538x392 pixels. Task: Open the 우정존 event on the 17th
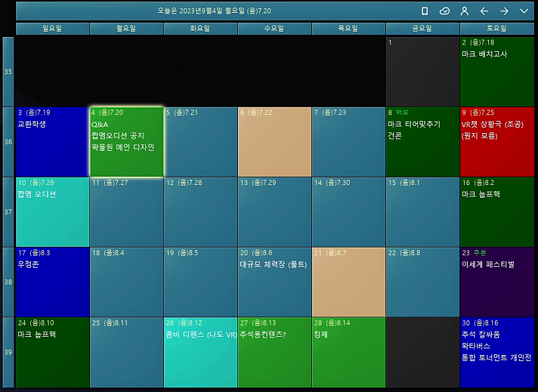[28, 264]
